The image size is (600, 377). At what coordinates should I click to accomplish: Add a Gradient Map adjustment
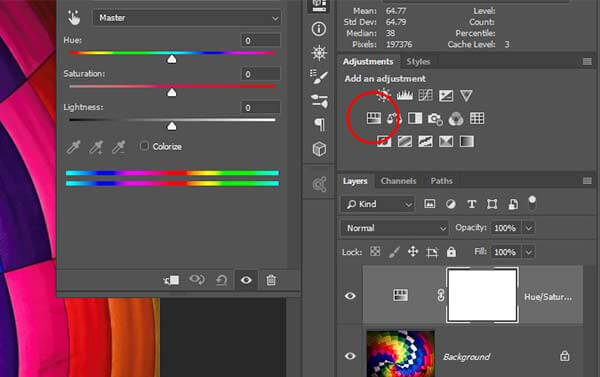[466, 141]
